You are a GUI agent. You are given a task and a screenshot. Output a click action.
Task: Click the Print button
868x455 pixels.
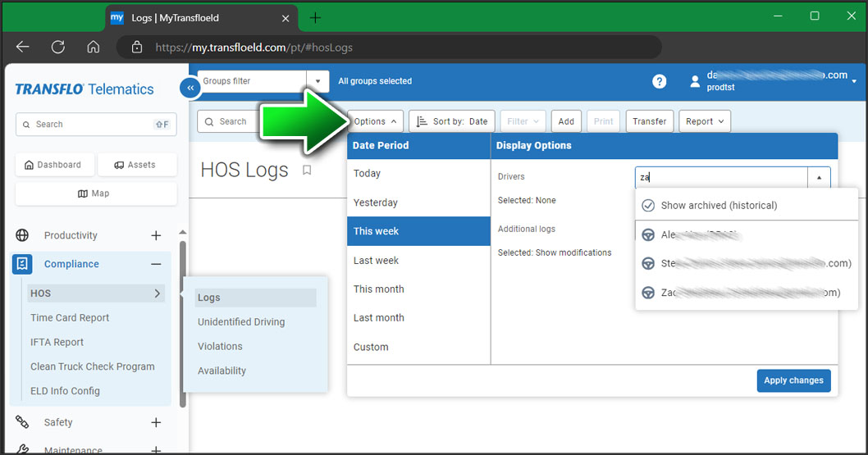pyautogui.click(x=603, y=121)
